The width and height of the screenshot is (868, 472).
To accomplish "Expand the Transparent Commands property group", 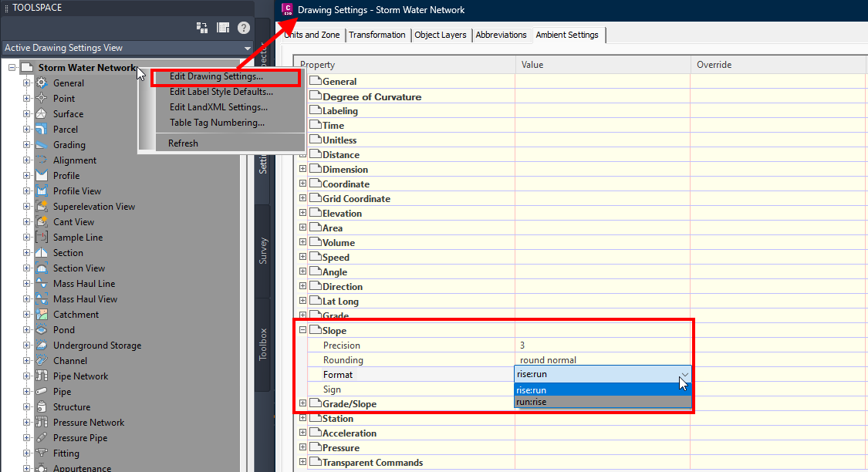I will tap(302, 462).
